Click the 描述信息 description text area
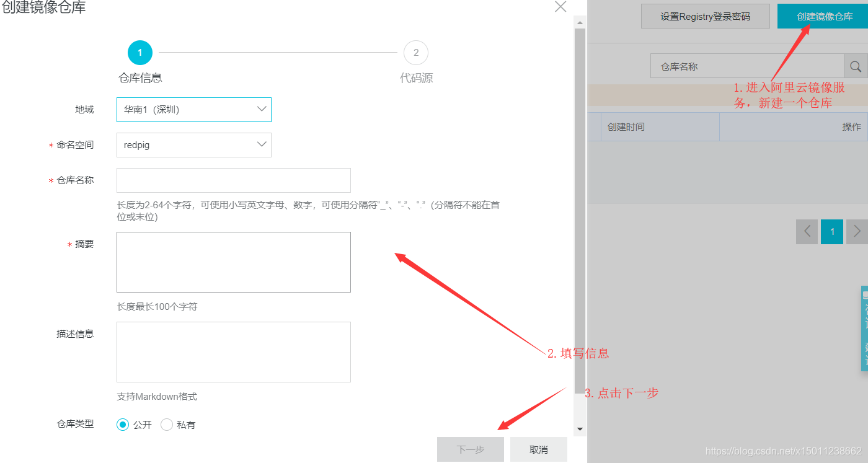 tap(234, 352)
